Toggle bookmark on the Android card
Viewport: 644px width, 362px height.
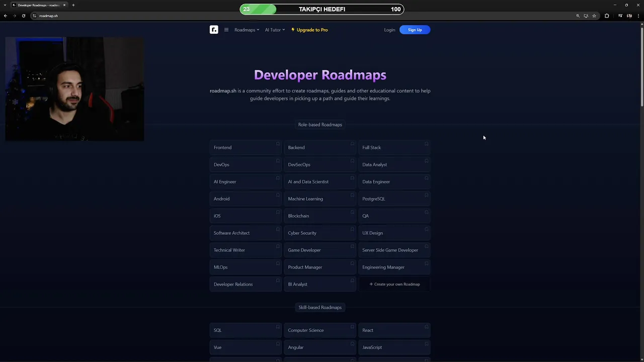pyautogui.click(x=278, y=195)
